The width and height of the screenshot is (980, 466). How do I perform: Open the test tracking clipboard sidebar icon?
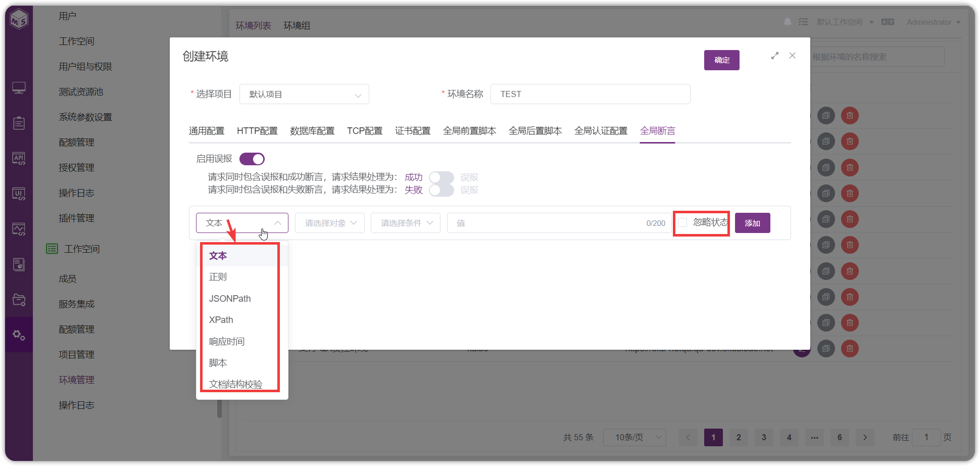(19, 123)
